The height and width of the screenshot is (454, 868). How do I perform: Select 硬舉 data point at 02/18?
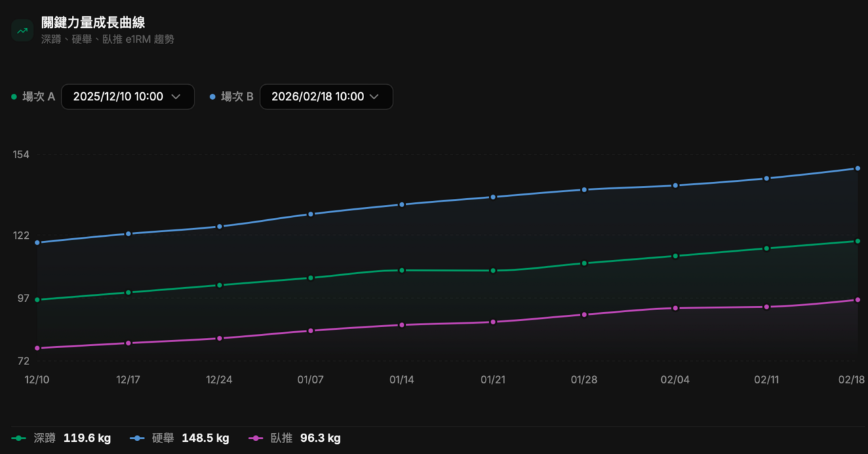point(857,168)
